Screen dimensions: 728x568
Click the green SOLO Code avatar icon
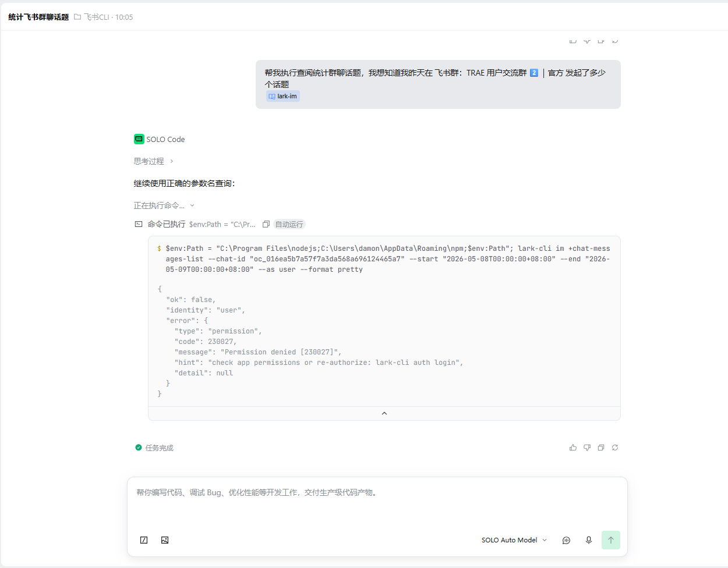click(x=139, y=139)
